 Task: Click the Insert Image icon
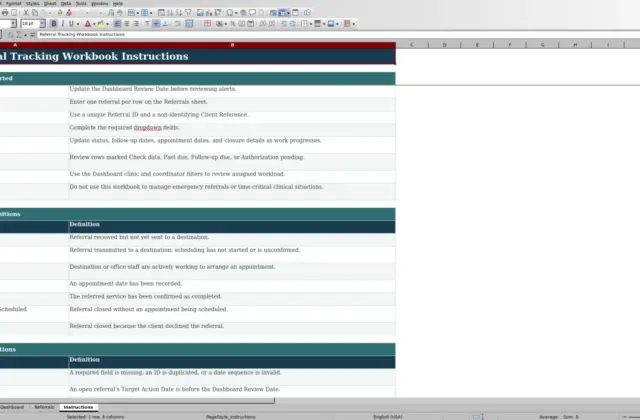click(x=200, y=13)
